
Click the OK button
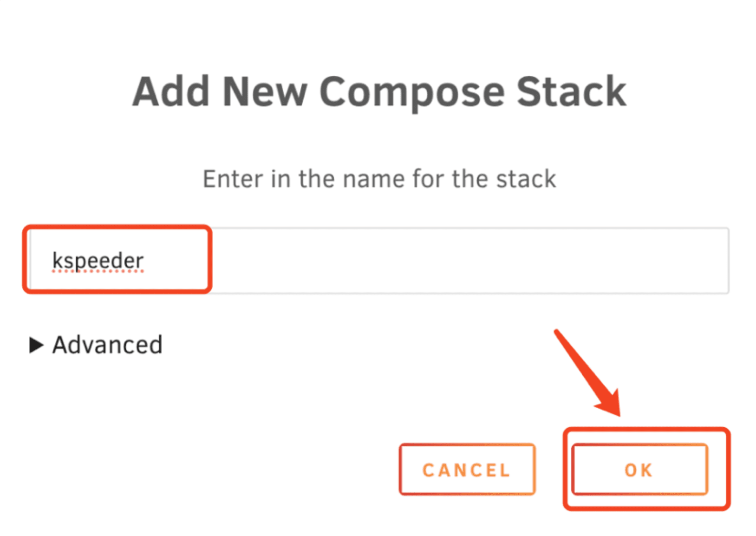(639, 470)
